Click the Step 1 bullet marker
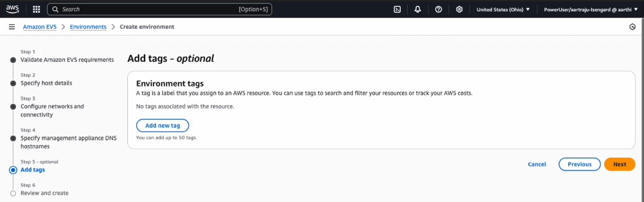Screen dimensions: 644x202 tap(13, 60)
